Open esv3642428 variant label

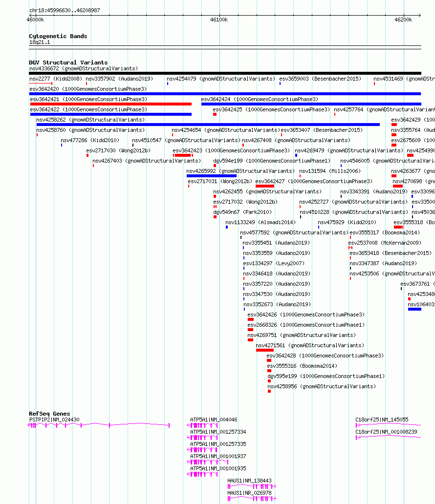326,356
